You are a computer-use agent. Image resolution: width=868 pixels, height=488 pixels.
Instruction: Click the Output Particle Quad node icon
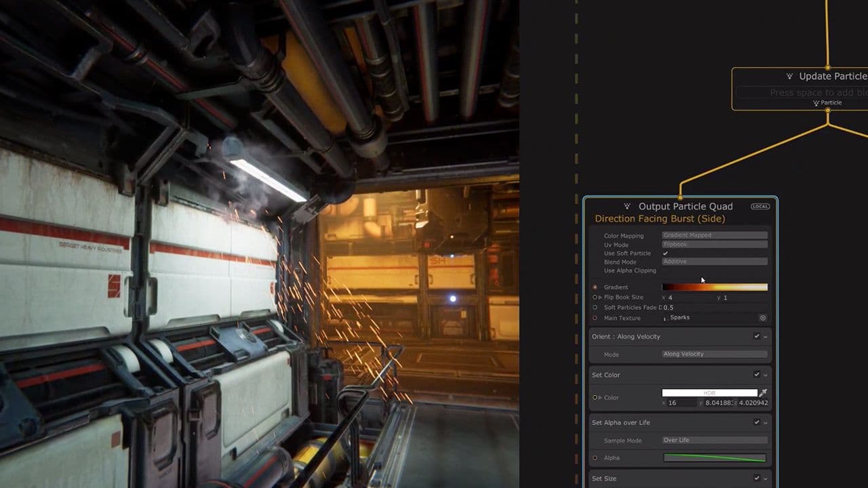[626, 206]
